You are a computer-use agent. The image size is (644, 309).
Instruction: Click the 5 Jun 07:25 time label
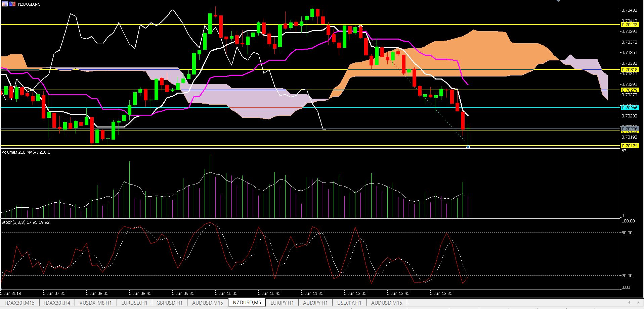[x=54, y=293]
